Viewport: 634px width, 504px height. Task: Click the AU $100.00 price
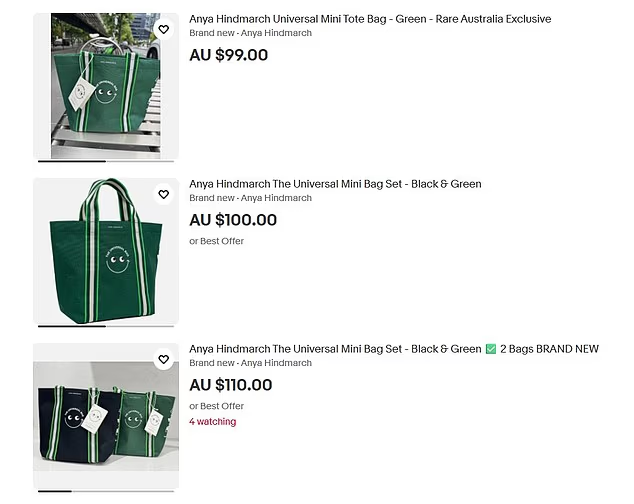233,220
